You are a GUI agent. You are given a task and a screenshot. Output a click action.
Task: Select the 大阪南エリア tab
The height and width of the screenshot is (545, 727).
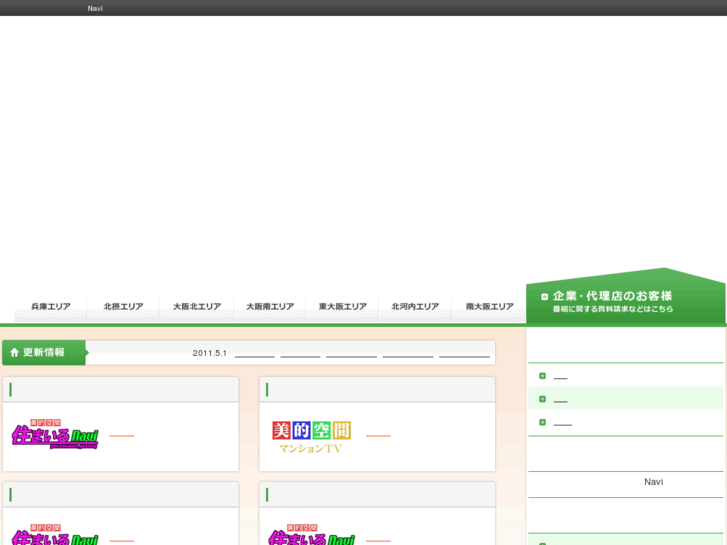(270, 307)
